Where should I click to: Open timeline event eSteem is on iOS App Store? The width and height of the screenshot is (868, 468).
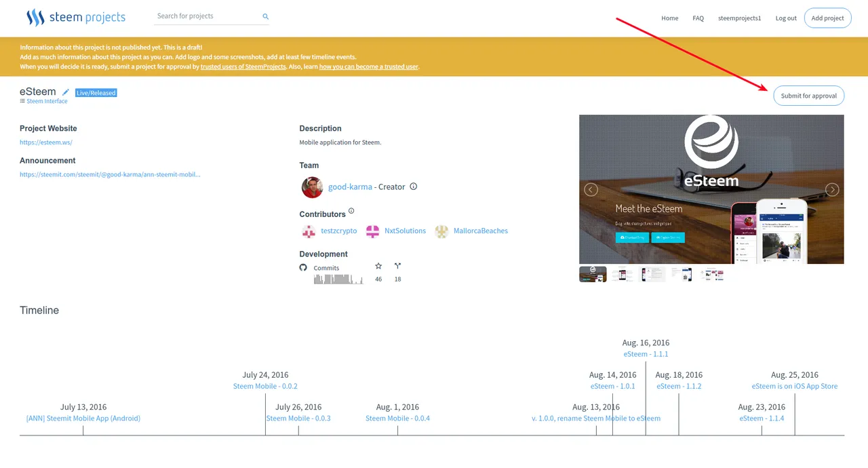pyautogui.click(x=795, y=387)
